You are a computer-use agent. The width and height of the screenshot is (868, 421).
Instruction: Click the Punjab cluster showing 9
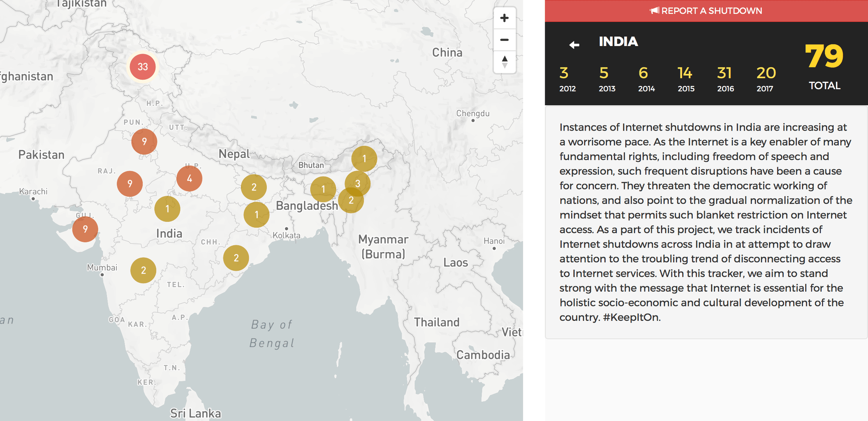coord(144,141)
